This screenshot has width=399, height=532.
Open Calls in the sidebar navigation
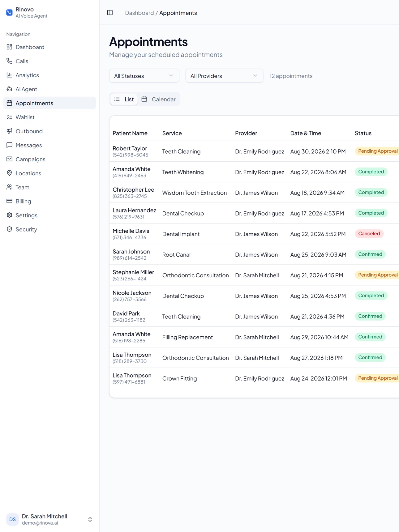coord(49,61)
